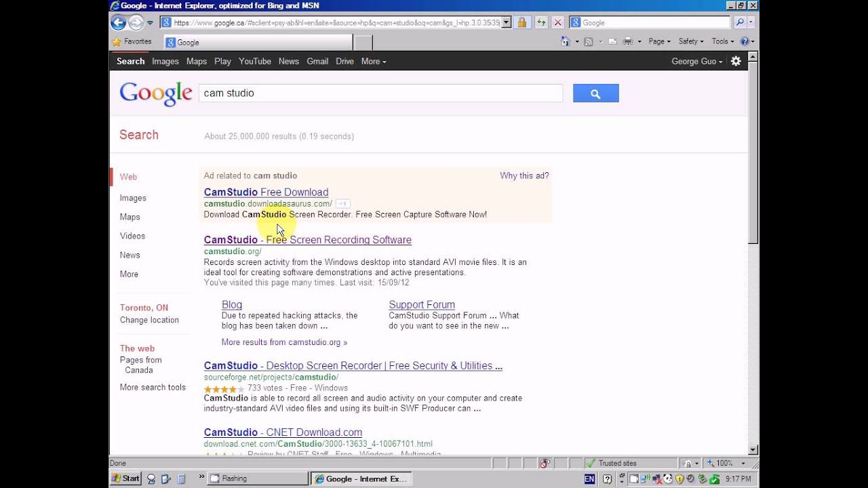Click Why this ad? link
868x488 pixels.
coord(524,176)
